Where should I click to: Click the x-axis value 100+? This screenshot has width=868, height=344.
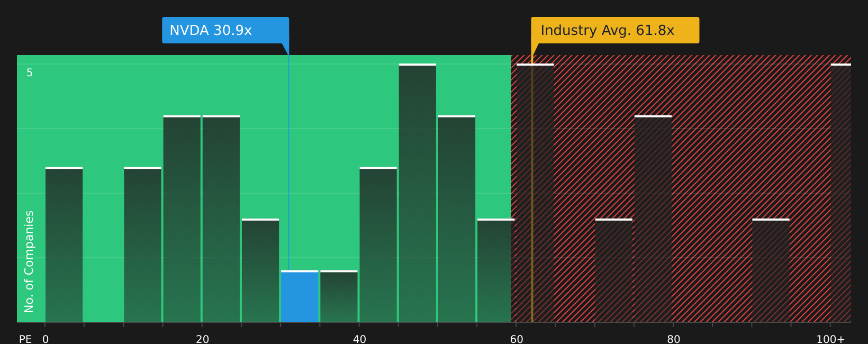(x=830, y=339)
